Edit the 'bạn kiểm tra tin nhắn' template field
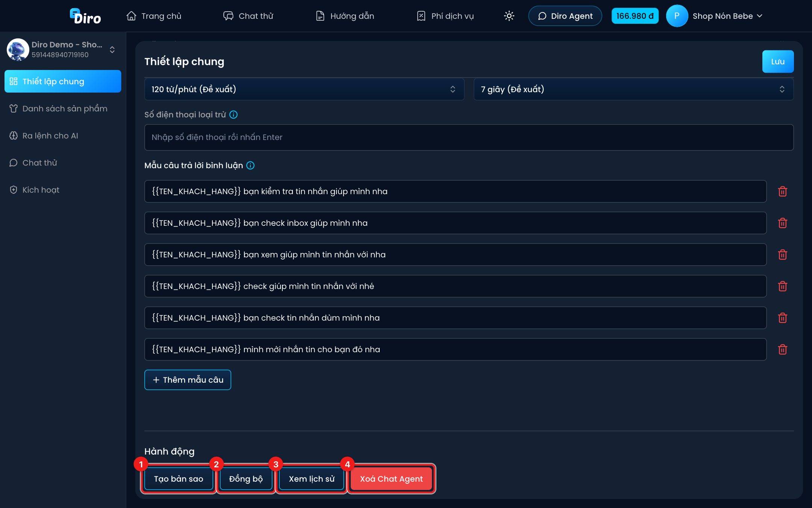The image size is (812, 508). 455,192
